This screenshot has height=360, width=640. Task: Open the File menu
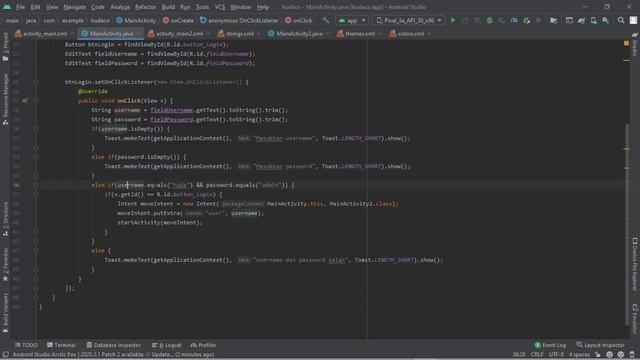(x=20, y=7)
